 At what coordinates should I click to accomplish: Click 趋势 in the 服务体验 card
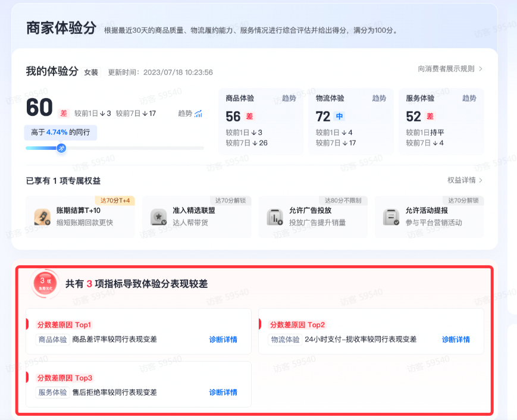(469, 98)
